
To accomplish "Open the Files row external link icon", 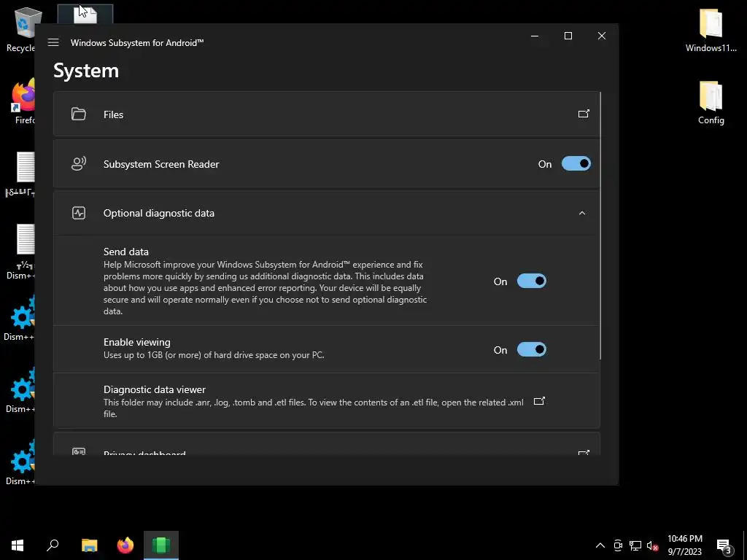I will [x=584, y=114].
